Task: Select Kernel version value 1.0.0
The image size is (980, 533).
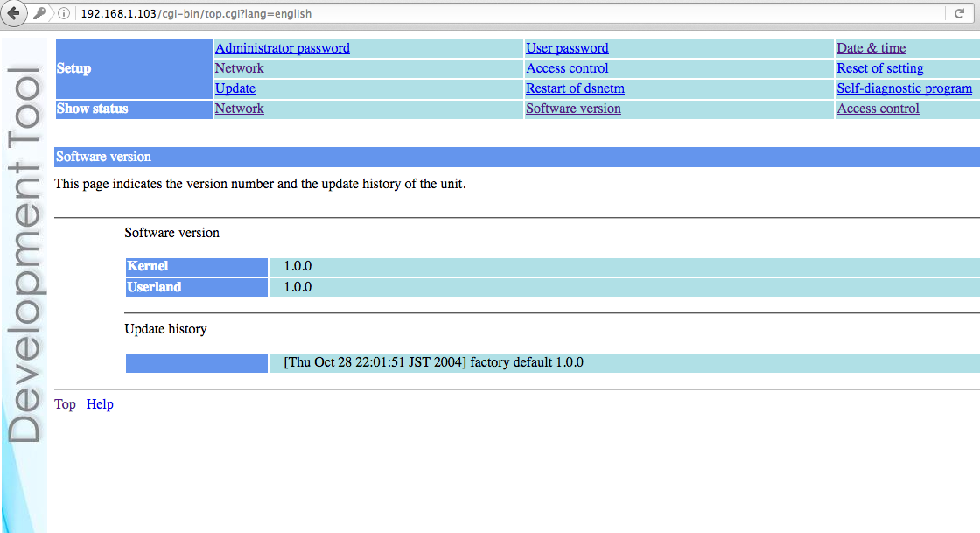Action: click(x=297, y=266)
